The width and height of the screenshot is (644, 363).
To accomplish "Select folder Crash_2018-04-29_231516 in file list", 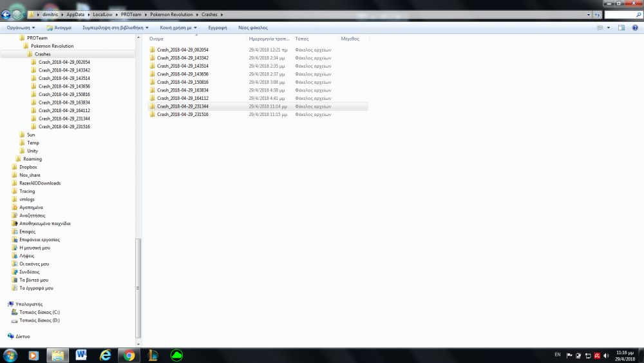I will tap(182, 114).
